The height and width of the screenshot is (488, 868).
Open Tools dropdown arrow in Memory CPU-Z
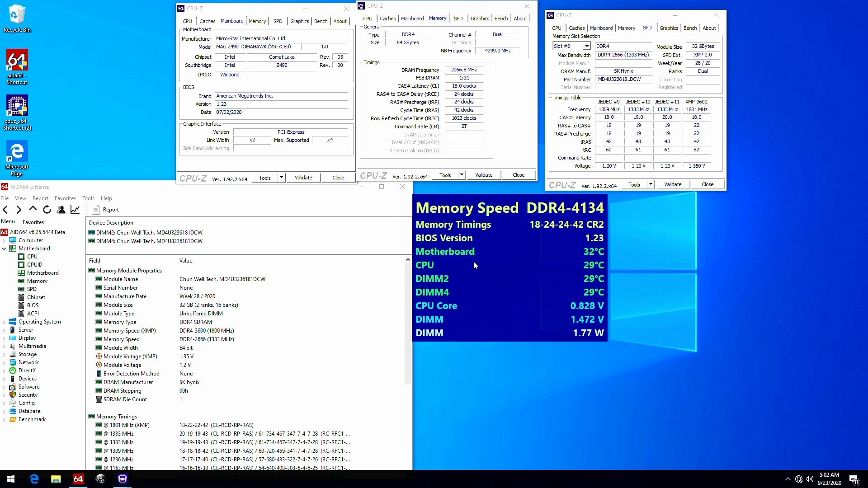(x=462, y=175)
